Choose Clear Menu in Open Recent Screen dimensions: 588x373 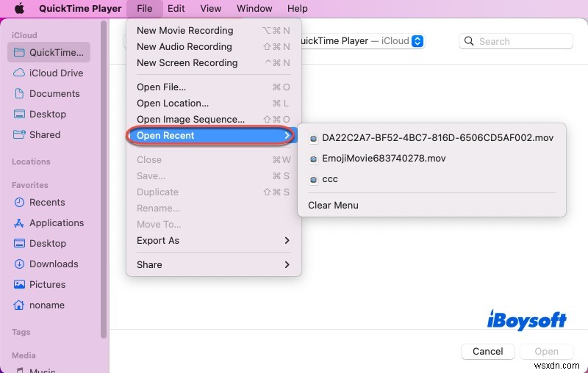[431, 206]
